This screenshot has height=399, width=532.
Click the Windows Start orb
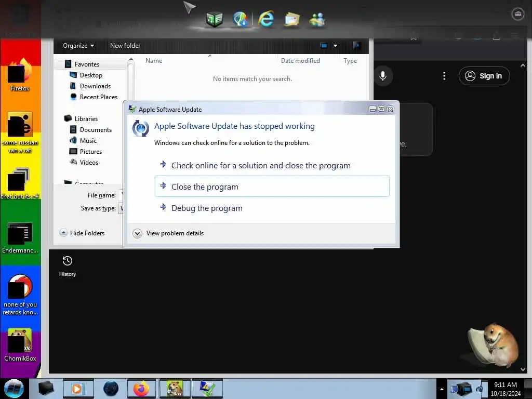click(14, 389)
